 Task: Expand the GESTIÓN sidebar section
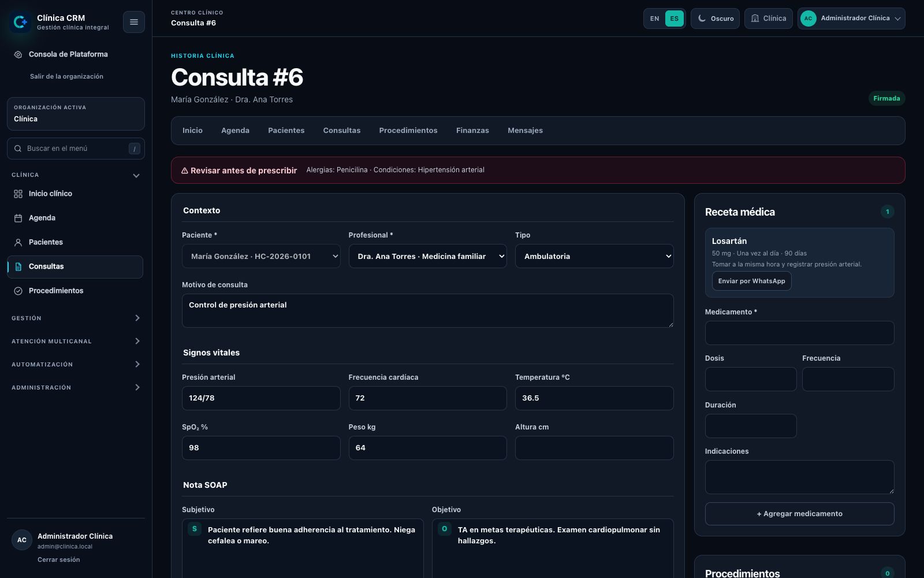coord(76,318)
